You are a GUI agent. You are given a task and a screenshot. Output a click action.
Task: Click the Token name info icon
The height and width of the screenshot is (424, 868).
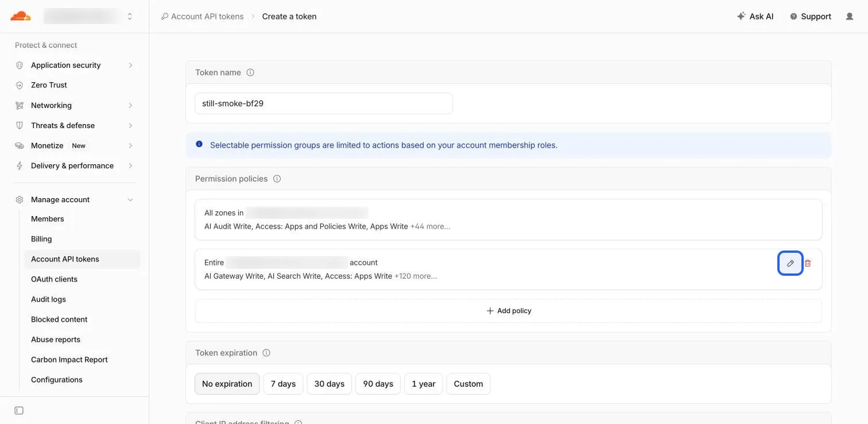coord(250,72)
